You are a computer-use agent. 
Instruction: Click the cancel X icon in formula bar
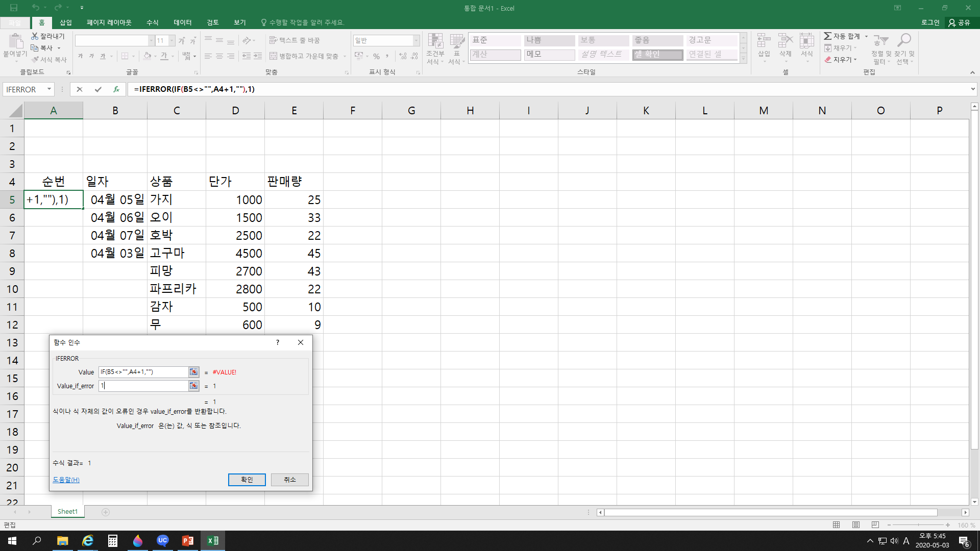coord(80,89)
